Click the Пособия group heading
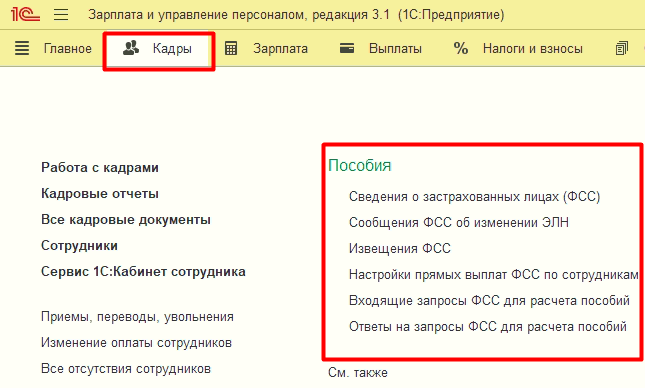The height and width of the screenshot is (388, 645). point(360,165)
